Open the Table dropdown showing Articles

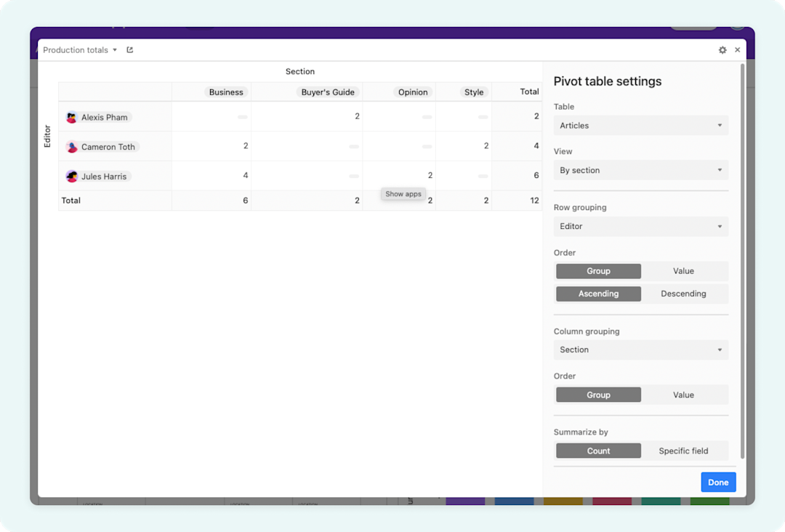click(640, 125)
